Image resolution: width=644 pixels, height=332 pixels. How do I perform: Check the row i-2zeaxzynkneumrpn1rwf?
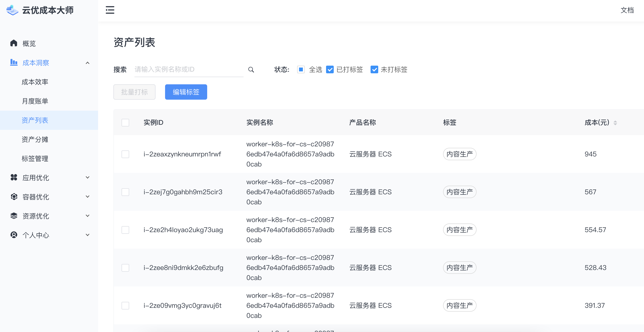(125, 154)
